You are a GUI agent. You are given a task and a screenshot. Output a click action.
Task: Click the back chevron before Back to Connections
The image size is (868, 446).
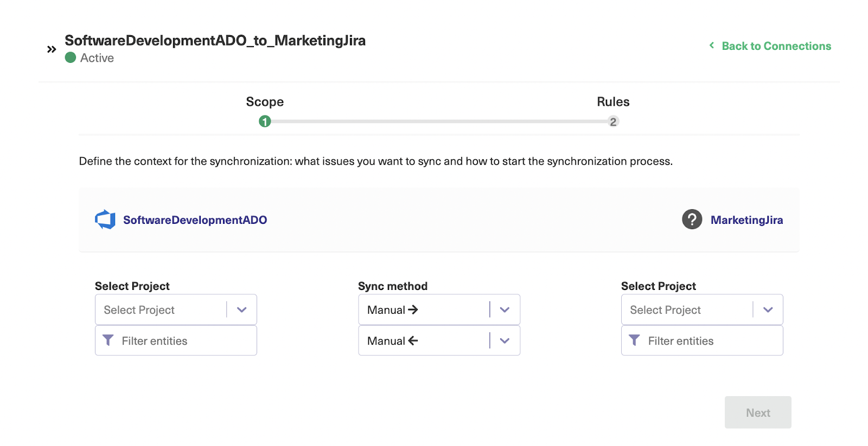(712, 46)
